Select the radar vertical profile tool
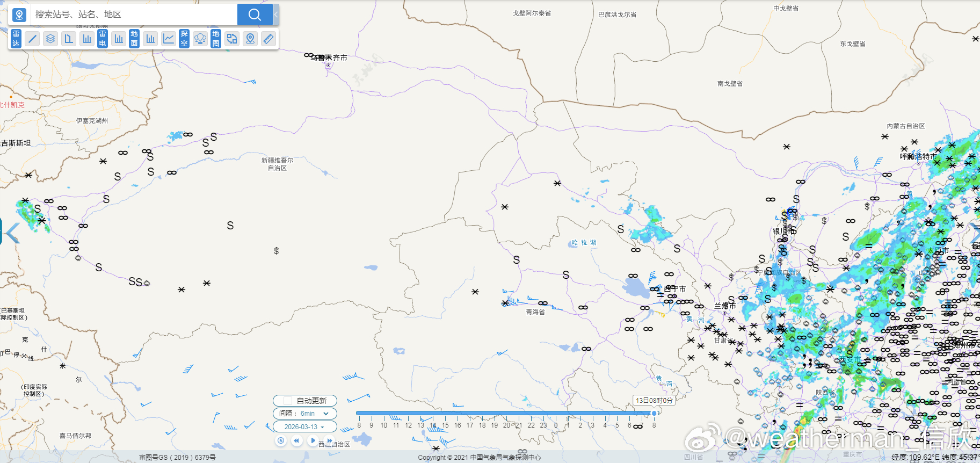980x463 pixels. click(69, 39)
